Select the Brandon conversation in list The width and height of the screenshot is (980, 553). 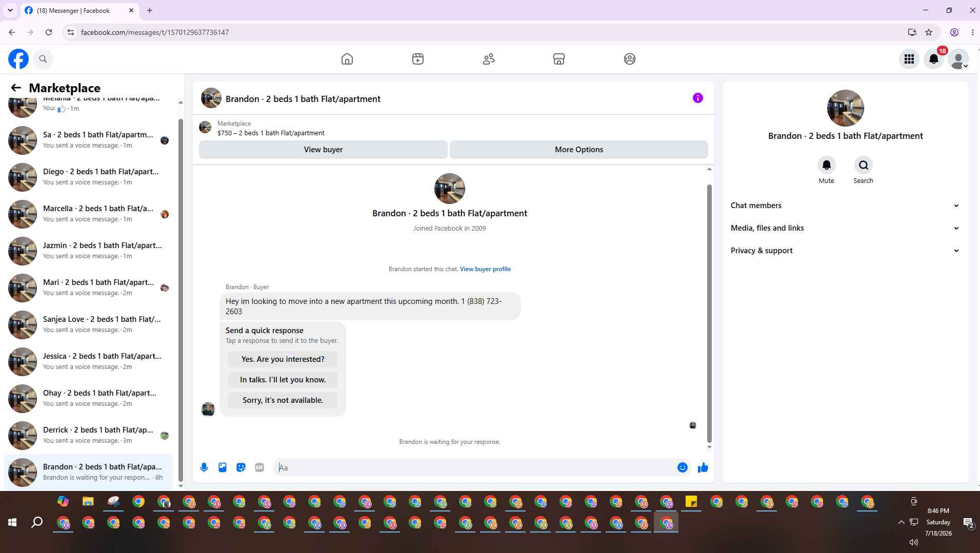(88, 473)
